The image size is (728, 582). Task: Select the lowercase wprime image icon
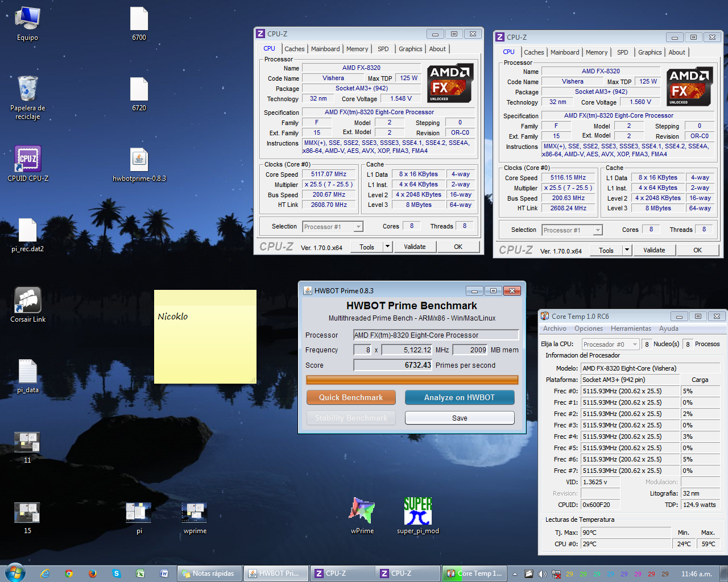click(x=195, y=517)
